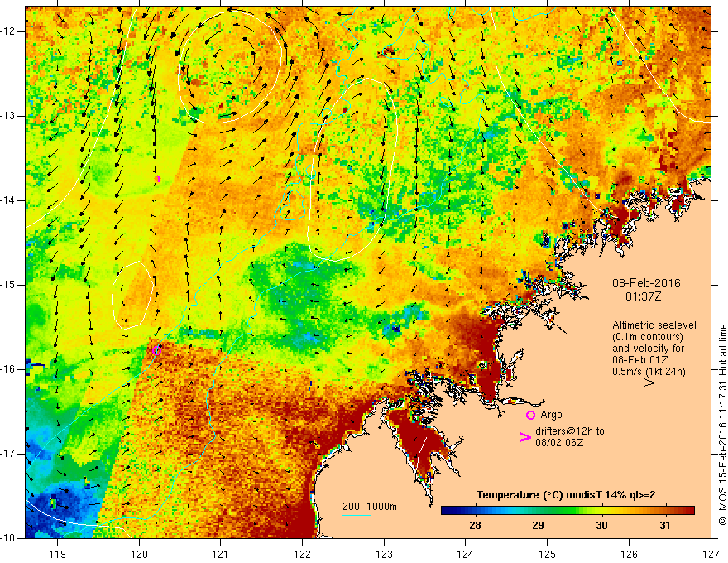The height and width of the screenshot is (563, 728).
Task: Click the '(0.1m contours)' text
Action: tap(648, 337)
